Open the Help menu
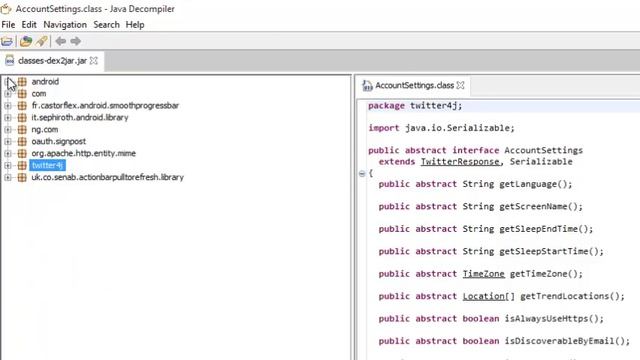The width and height of the screenshot is (640, 360). coord(135,24)
